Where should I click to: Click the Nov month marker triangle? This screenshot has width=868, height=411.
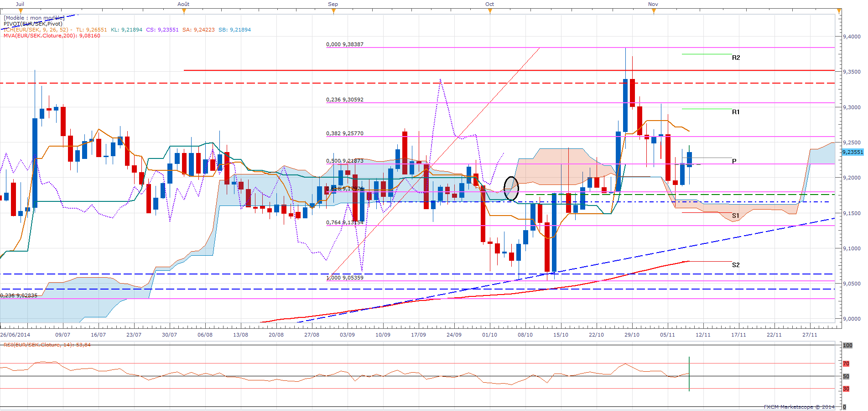point(654,11)
